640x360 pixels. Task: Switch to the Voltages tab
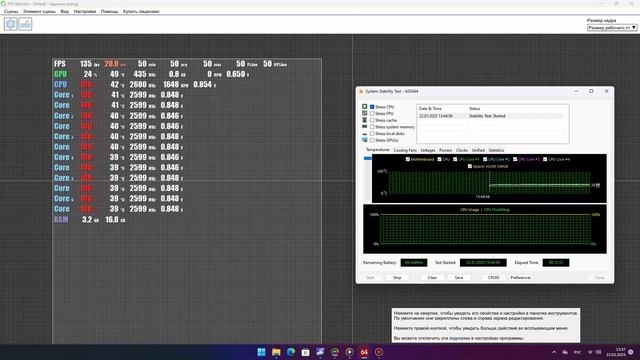[428, 150]
